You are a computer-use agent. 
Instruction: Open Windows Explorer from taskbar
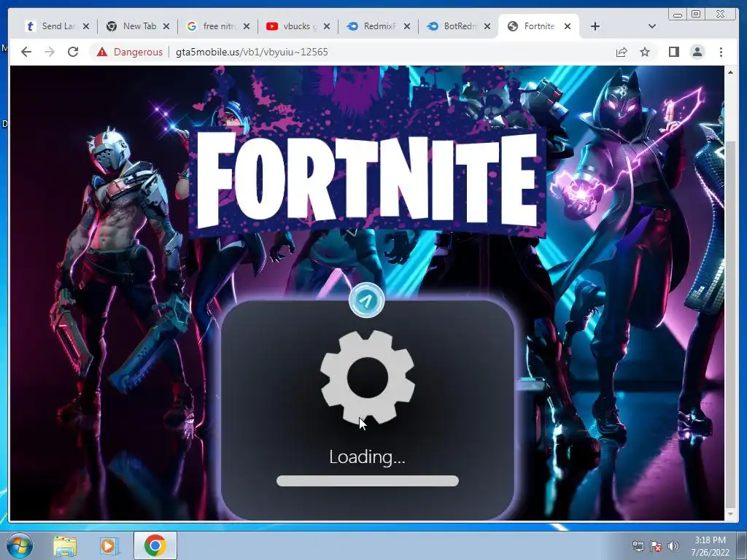pyautogui.click(x=65, y=546)
